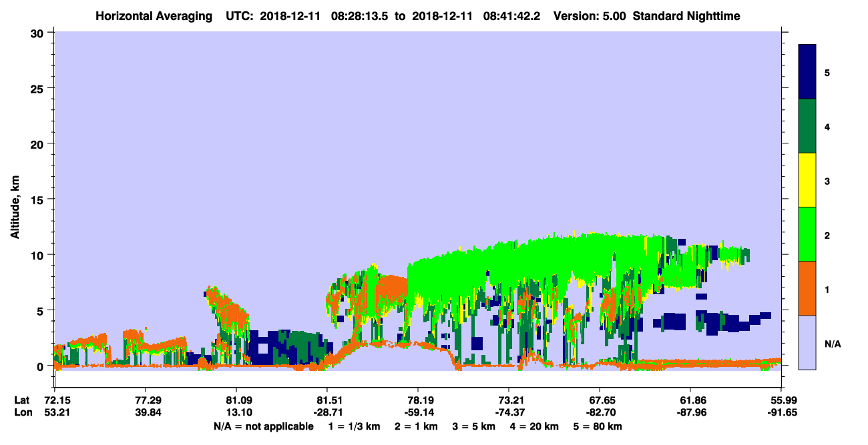Click the lavender N/A color swatch

807,342
